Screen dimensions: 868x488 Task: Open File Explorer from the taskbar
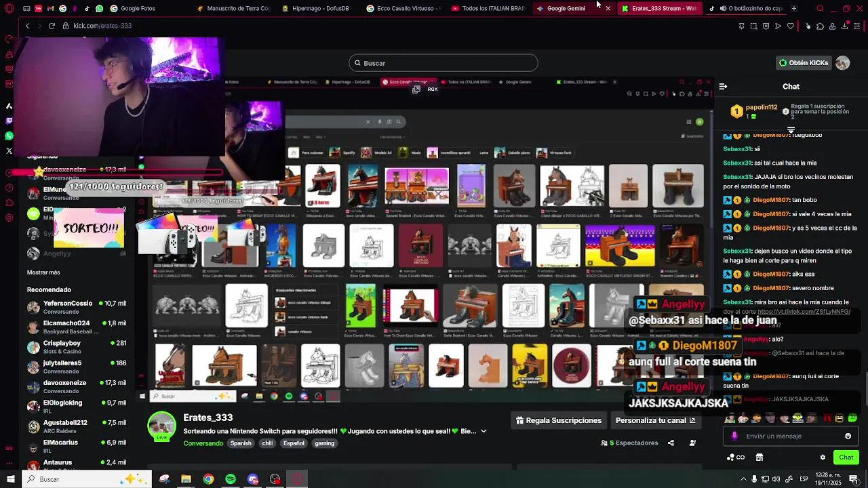click(x=186, y=479)
